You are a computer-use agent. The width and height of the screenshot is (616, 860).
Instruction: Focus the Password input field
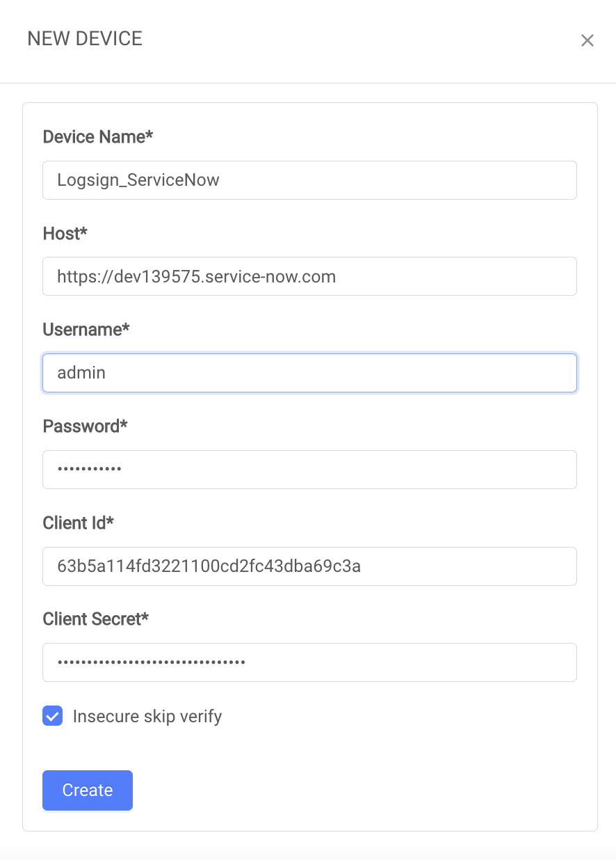point(309,470)
